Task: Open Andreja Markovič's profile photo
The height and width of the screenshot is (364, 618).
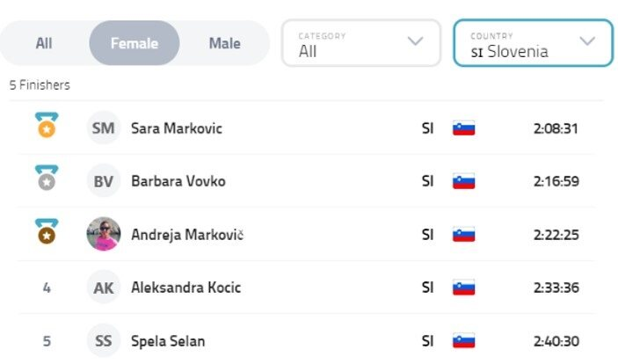Action: 104,234
